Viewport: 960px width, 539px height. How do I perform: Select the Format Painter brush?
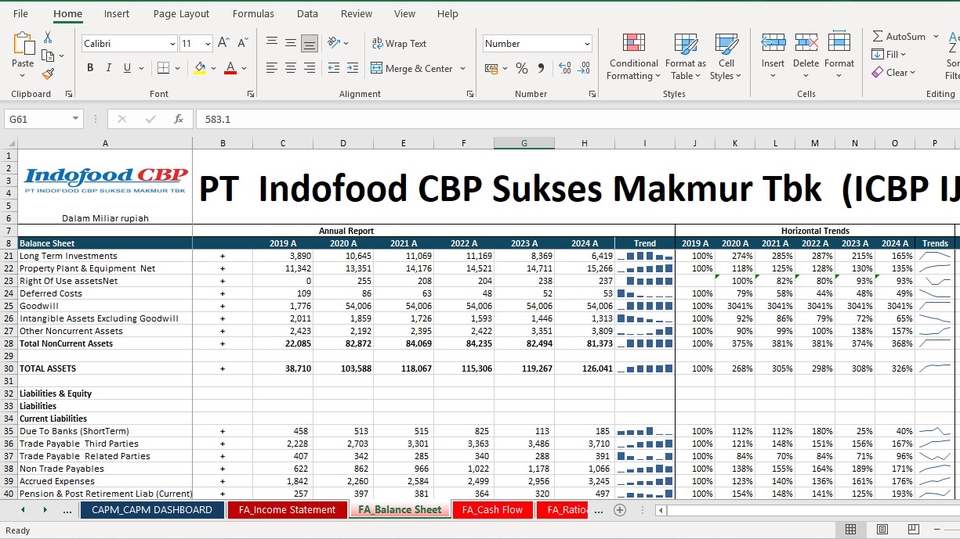48,74
